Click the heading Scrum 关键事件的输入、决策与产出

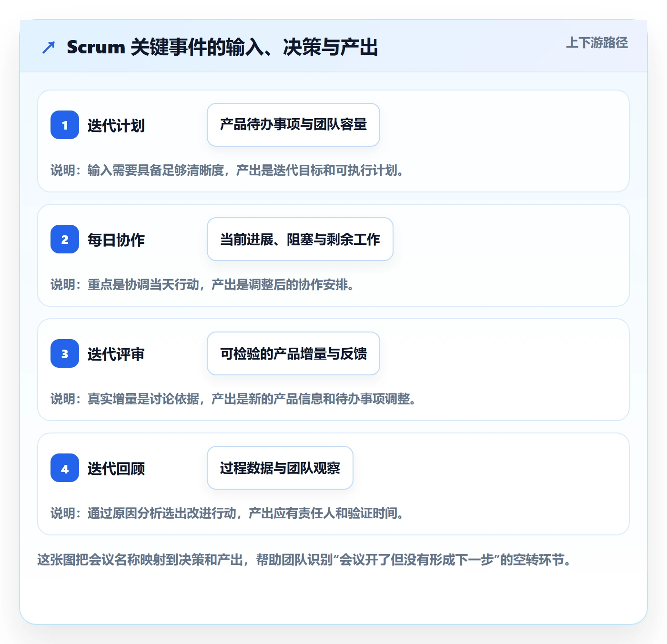click(x=222, y=47)
